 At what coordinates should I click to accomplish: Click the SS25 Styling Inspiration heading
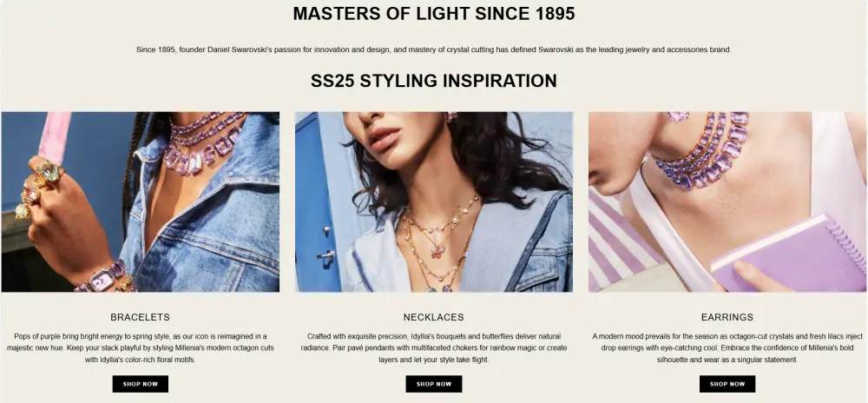tap(433, 81)
